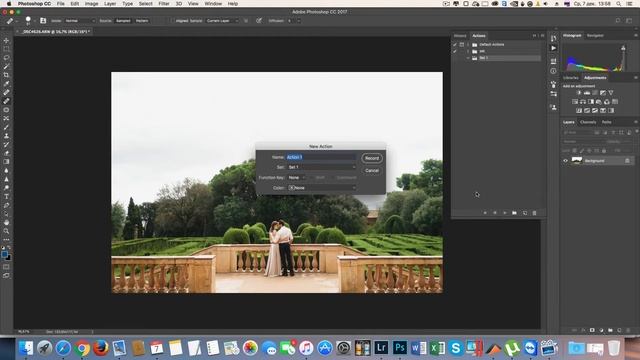The height and width of the screenshot is (360, 640).
Task: Click Stop recording icon in Actions panel
Action: (x=485, y=213)
